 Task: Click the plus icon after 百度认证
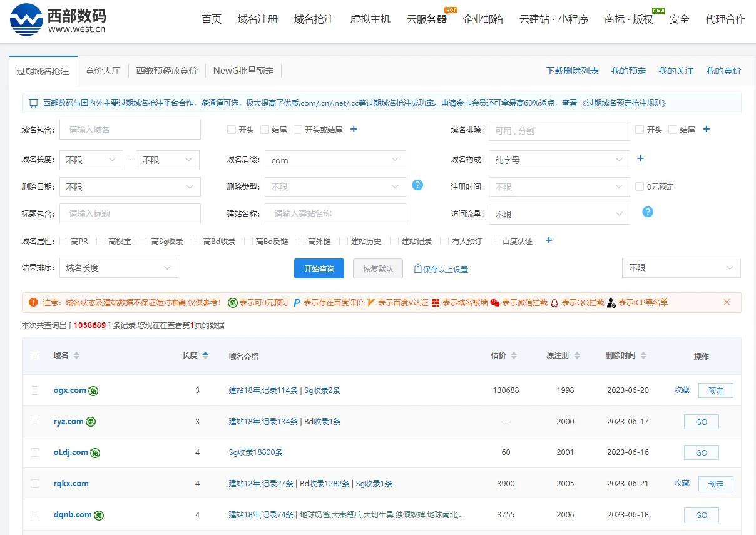tap(549, 240)
